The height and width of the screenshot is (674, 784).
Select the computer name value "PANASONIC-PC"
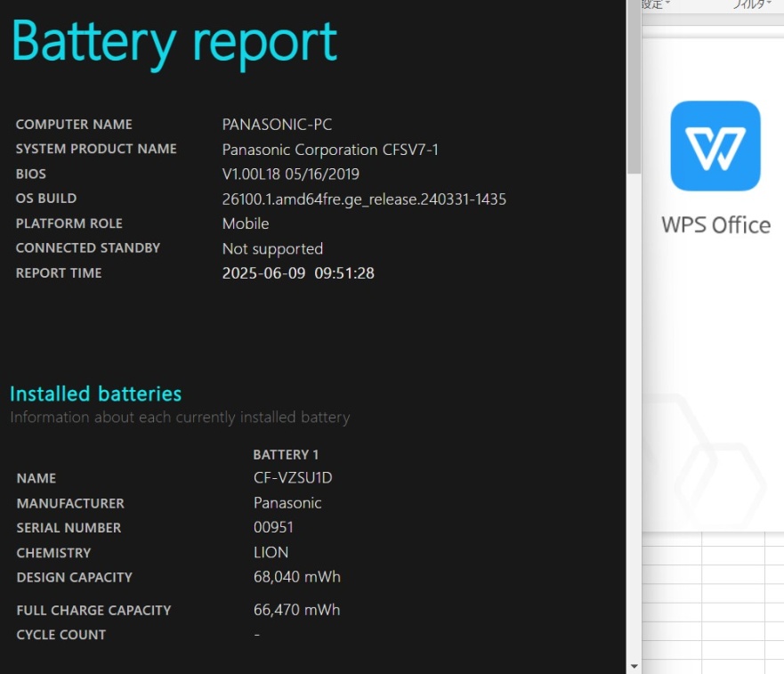coord(277,125)
